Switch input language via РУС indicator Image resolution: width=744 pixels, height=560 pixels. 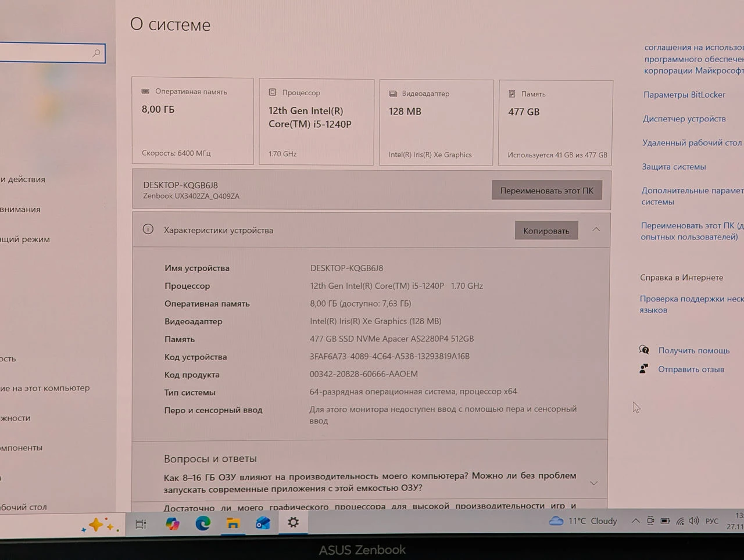click(712, 521)
